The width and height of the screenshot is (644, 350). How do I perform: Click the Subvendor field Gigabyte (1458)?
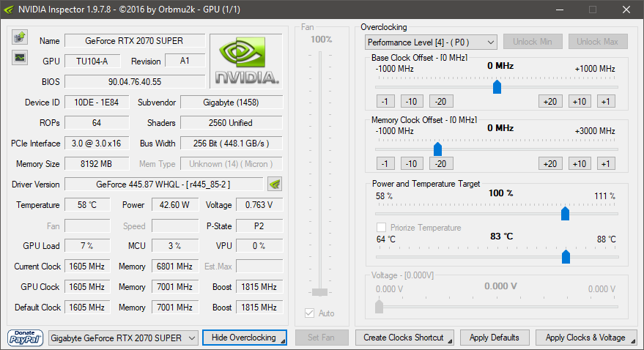click(232, 103)
